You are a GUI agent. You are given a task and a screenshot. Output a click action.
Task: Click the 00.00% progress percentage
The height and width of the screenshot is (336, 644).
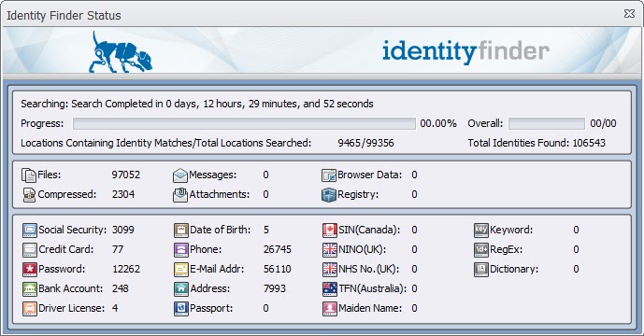[x=437, y=123]
